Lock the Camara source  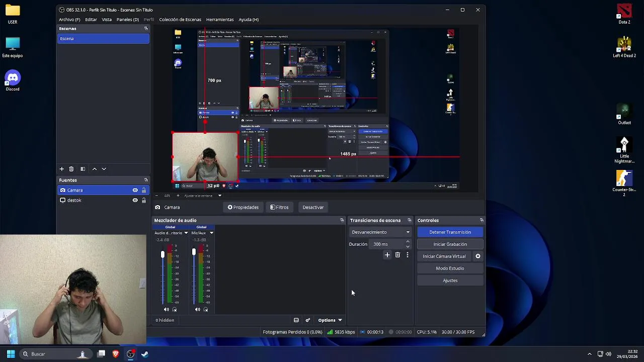144,190
